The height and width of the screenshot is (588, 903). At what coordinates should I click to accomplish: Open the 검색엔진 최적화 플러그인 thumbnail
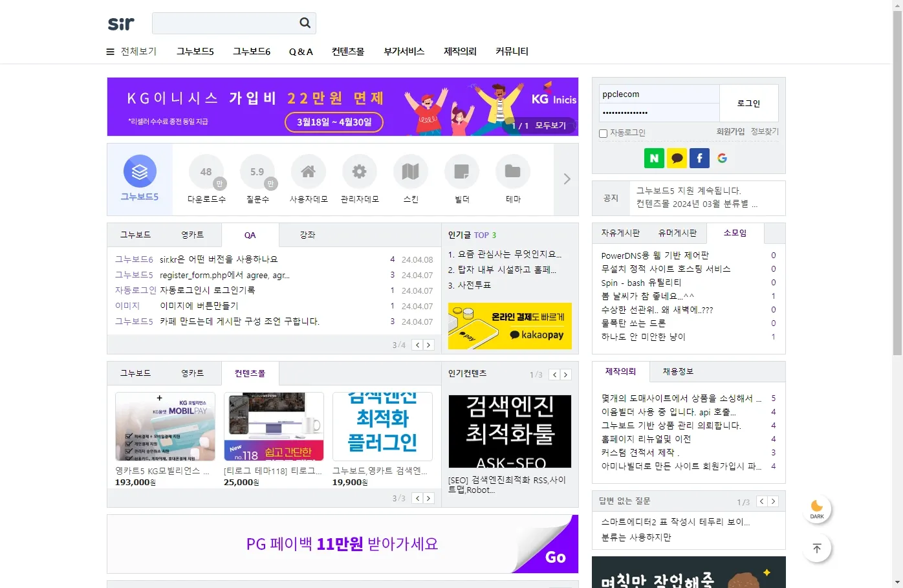(382, 426)
